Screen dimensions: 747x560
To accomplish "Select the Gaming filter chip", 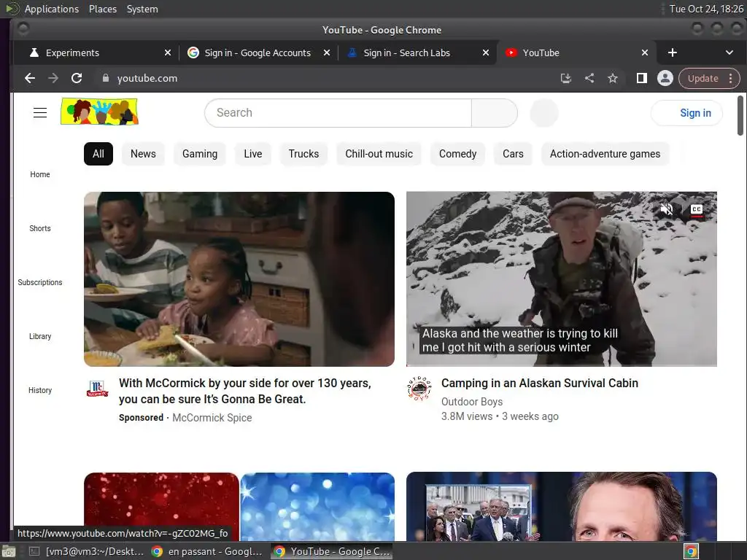I will (200, 154).
